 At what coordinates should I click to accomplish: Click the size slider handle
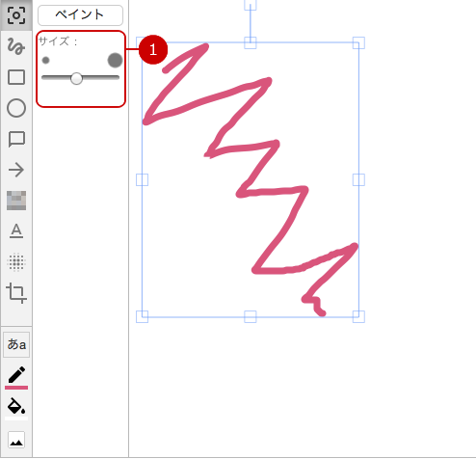[76, 78]
